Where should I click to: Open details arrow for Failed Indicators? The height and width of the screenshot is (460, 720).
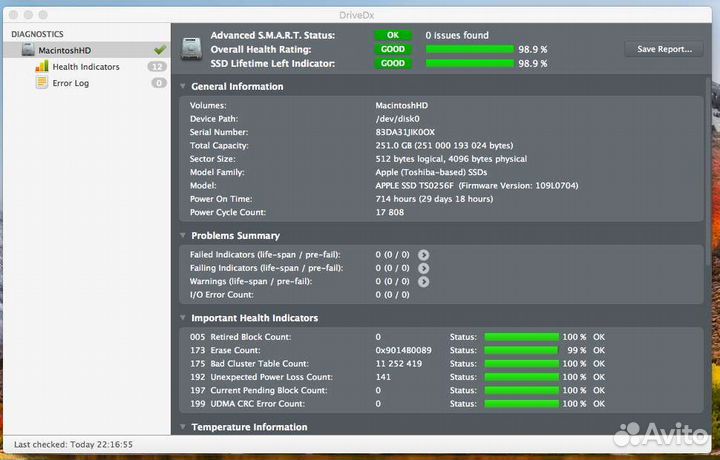tap(423, 255)
